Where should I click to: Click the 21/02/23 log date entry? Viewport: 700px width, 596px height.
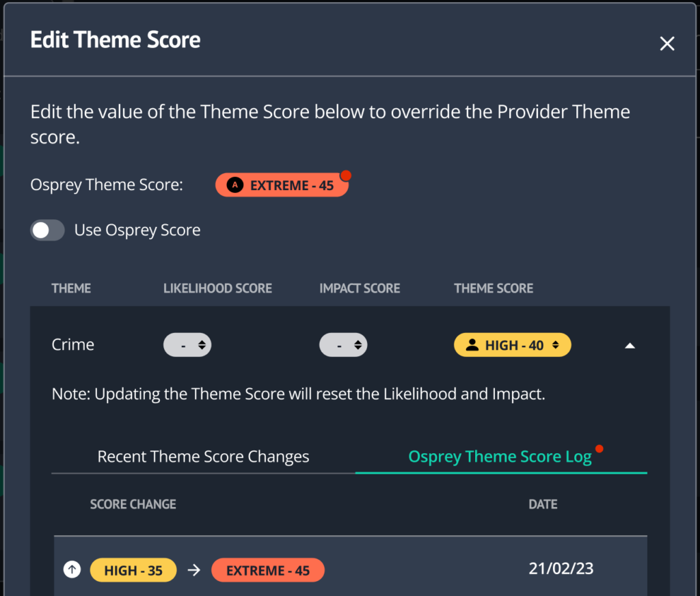pyautogui.click(x=561, y=569)
